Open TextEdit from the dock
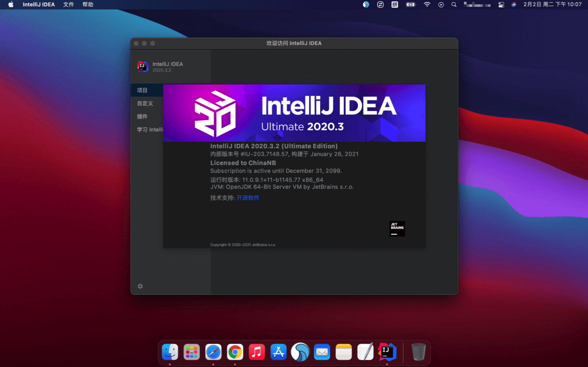Viewport: 588px width, 367px height. coord(365,352)
